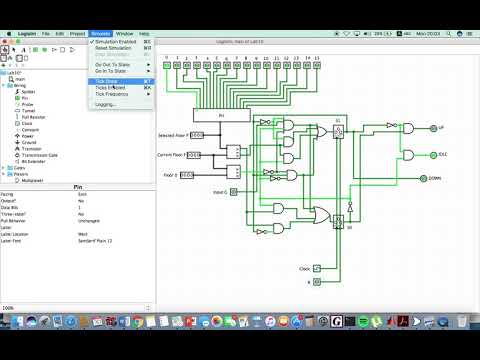Choose Tick Once from Simulate menu
Screen dimensions: 480x360
pyautogui.click(x=121, y=81)
